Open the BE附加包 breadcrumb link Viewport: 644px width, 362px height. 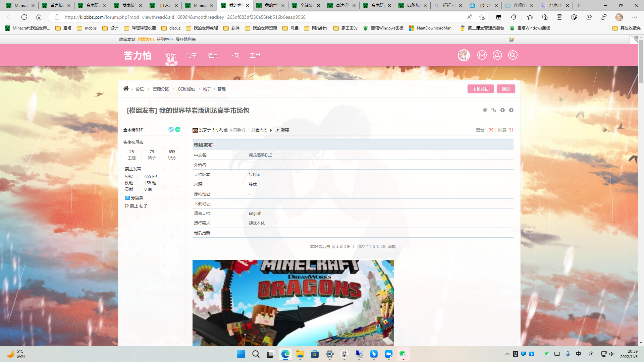pos(186,89)
